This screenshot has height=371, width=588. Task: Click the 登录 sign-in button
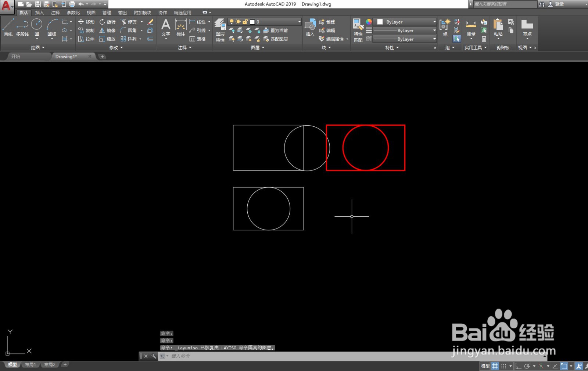pos(556,4)
